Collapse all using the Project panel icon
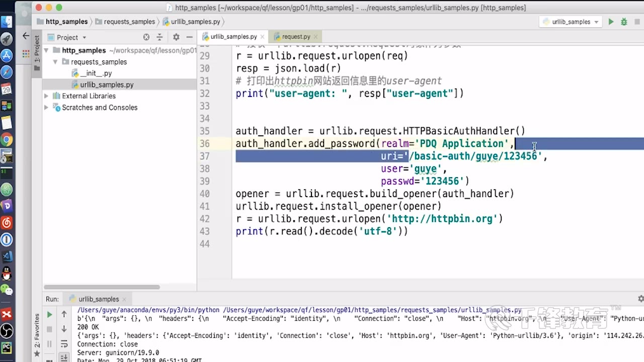The width and height of the screenshot is (644, 362). pyautogui.click(x=159, y=37)
